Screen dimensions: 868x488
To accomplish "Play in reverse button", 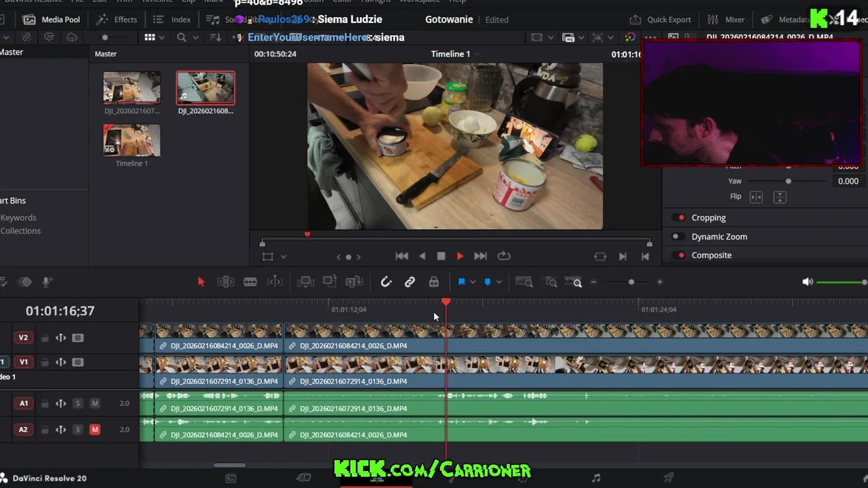I will pos(422,256).
